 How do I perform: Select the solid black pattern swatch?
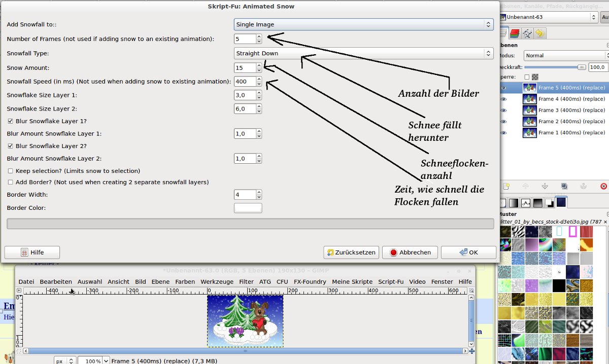(559, 285)
